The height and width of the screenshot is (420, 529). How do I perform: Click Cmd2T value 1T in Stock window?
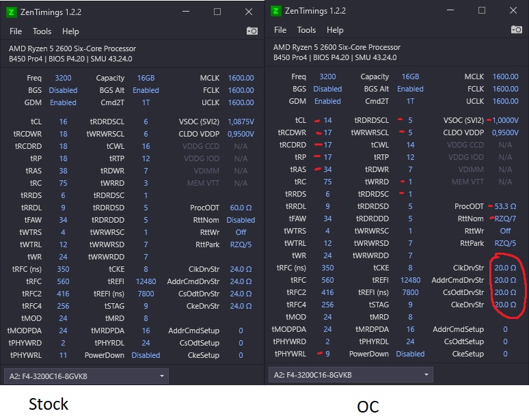[x=146, y=103]
